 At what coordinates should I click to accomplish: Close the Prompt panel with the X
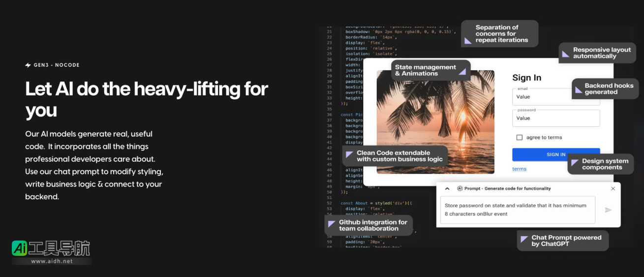point(613,189)
